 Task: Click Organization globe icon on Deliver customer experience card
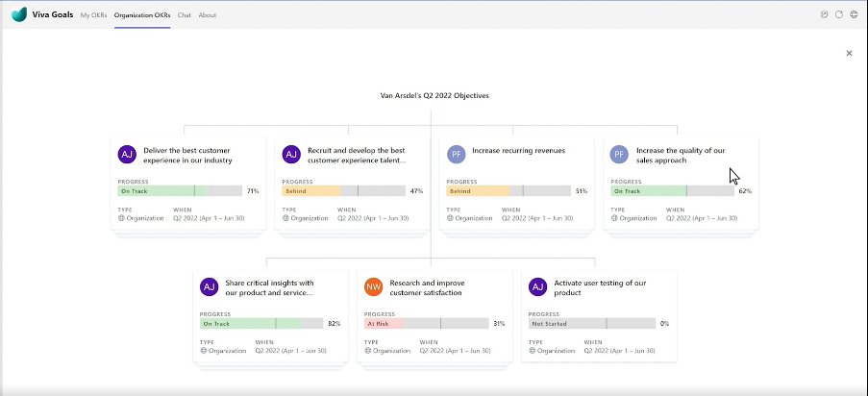pos(121,218)
